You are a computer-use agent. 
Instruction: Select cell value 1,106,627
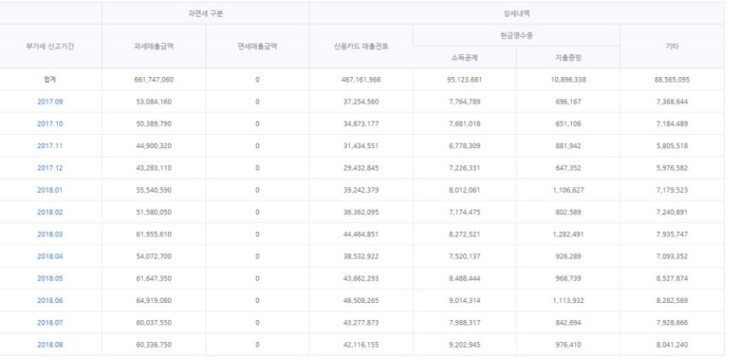pos(568,190)
